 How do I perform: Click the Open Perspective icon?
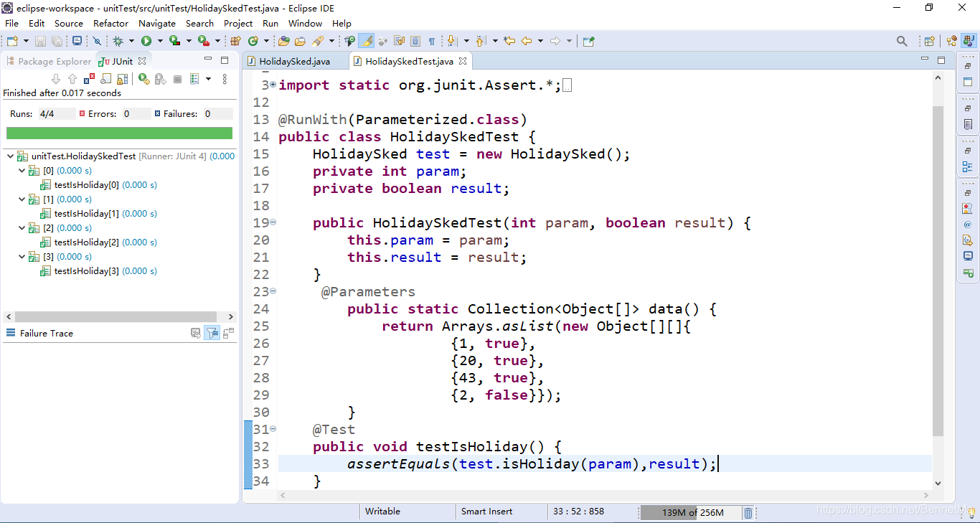click(930, 42)
